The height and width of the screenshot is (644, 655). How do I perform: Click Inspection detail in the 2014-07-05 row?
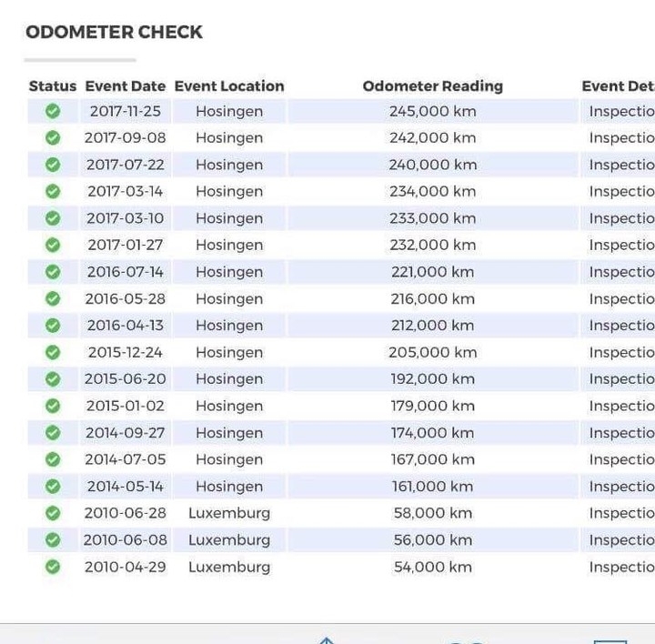coord(622,460)
